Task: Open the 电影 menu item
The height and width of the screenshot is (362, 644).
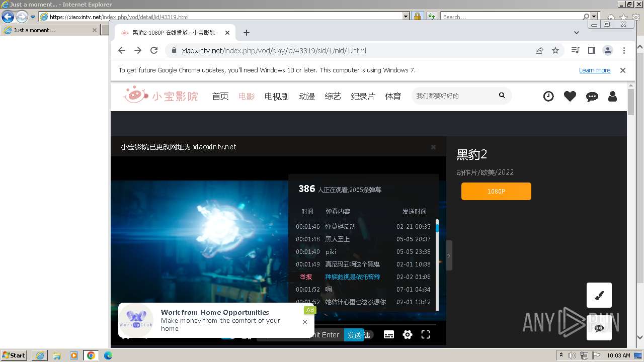Action: coord(247,96)
